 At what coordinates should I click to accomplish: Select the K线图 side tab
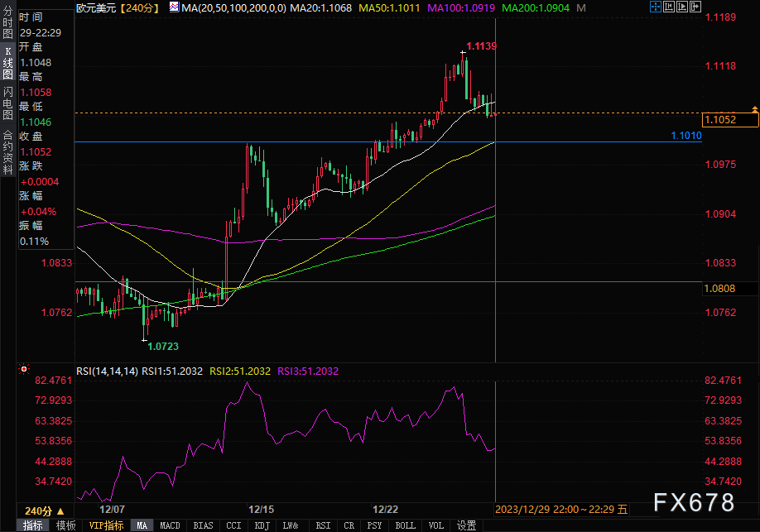(x=7, y=63)
